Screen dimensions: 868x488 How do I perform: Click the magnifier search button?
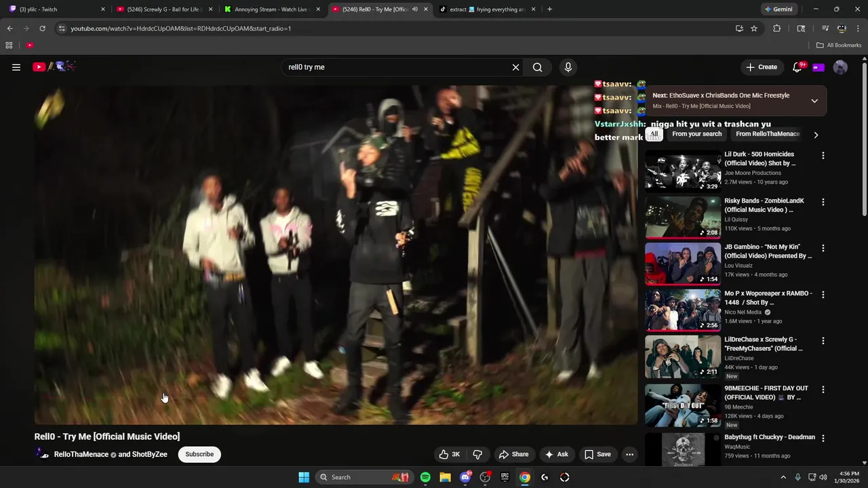[537, 67]
